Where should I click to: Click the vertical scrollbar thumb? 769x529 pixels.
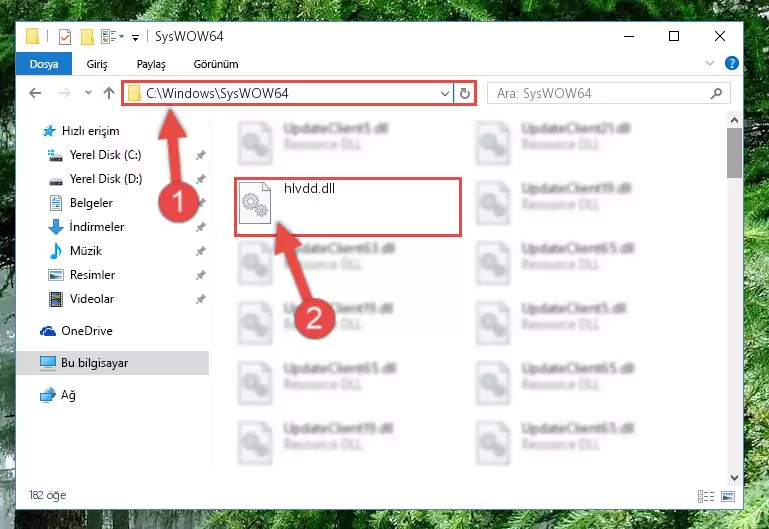(734, 153)
